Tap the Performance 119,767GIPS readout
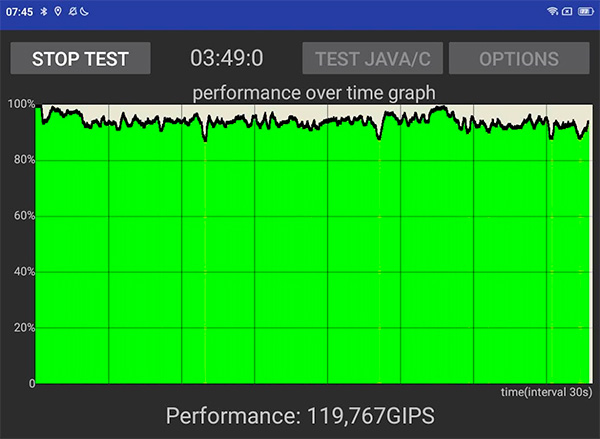 [300, 417]
